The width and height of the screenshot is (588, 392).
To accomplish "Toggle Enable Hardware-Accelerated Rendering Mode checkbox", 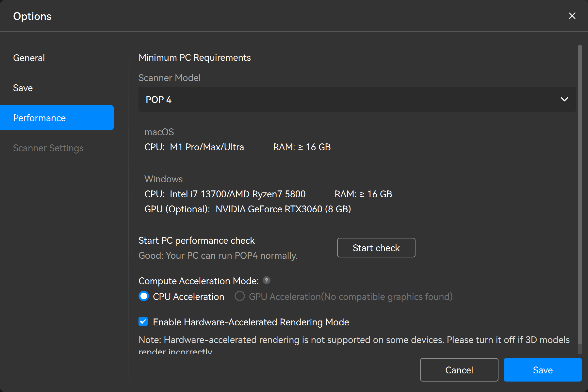I will point(143,322).
